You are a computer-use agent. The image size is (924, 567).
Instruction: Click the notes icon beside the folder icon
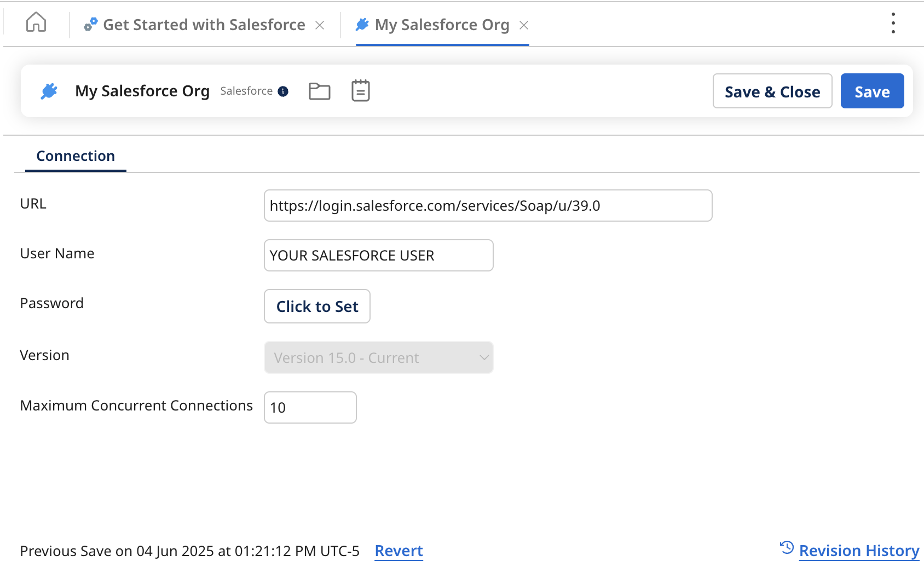[x=360, y=91]
